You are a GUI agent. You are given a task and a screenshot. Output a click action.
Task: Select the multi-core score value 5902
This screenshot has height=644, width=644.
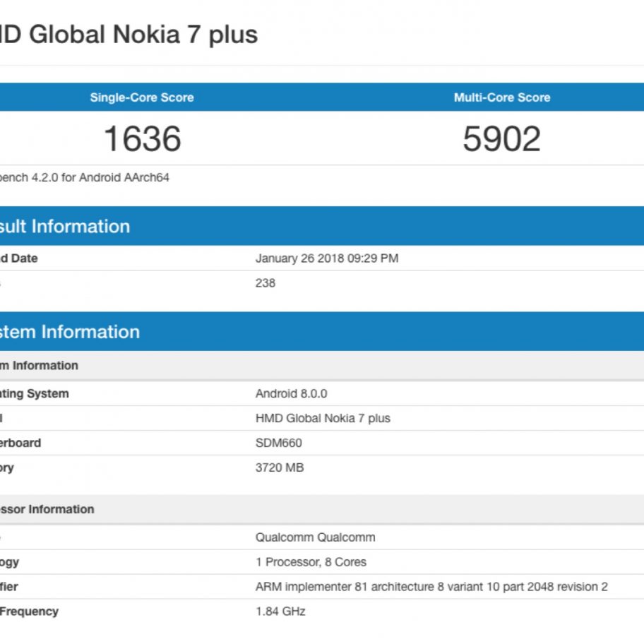501,138
